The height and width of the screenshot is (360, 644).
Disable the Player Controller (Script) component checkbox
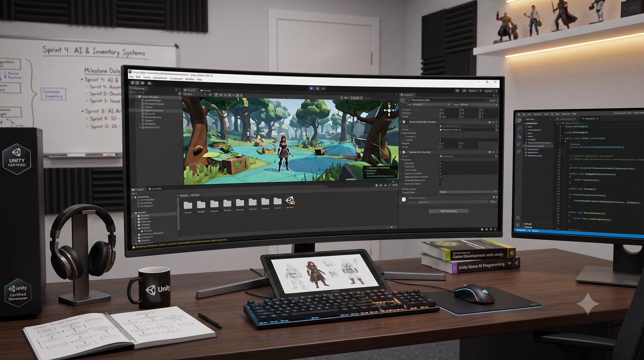coord(407,122)
